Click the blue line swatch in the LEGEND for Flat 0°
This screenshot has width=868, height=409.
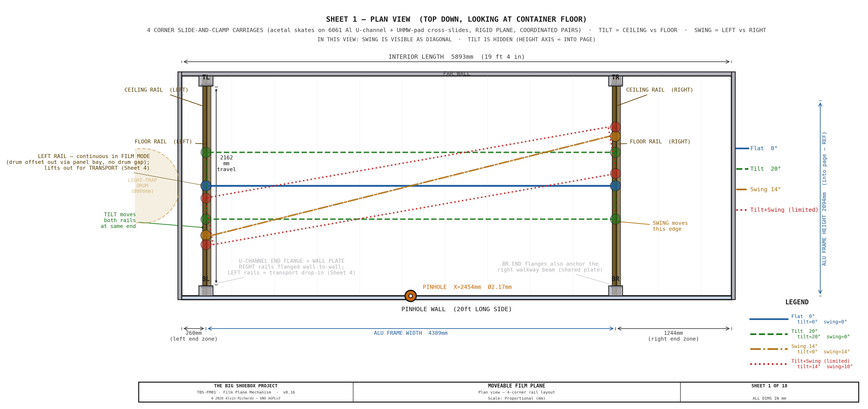769,319
